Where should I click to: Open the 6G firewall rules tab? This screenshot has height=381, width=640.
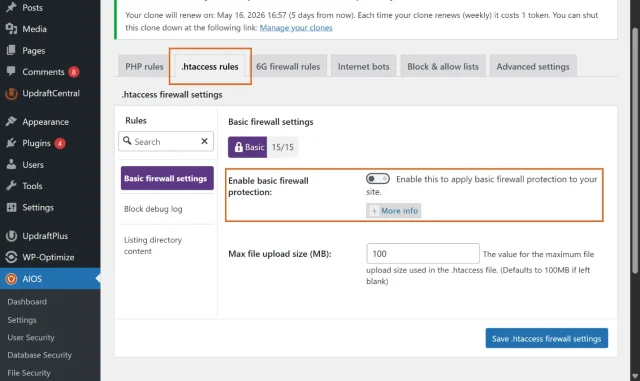click(288, 67)
